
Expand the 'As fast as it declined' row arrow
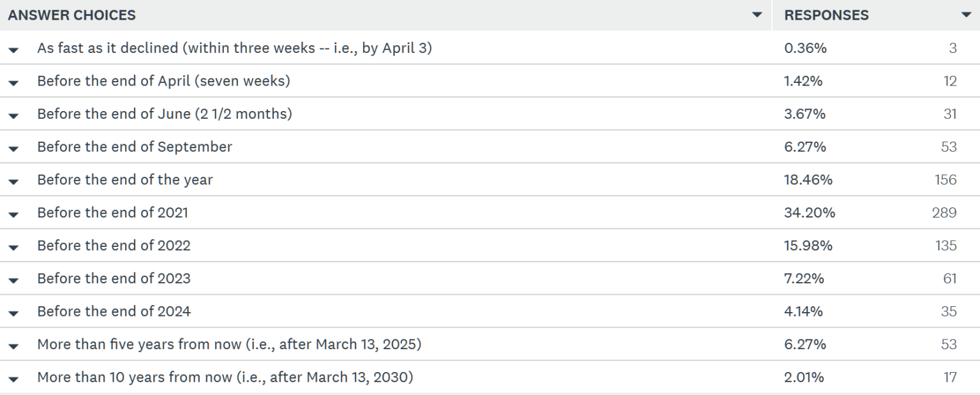pyautogui.click(x=14, y=49)
